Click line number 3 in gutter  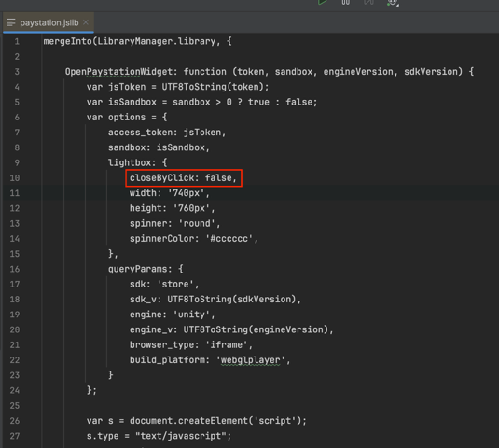click(x=17, y=72)
